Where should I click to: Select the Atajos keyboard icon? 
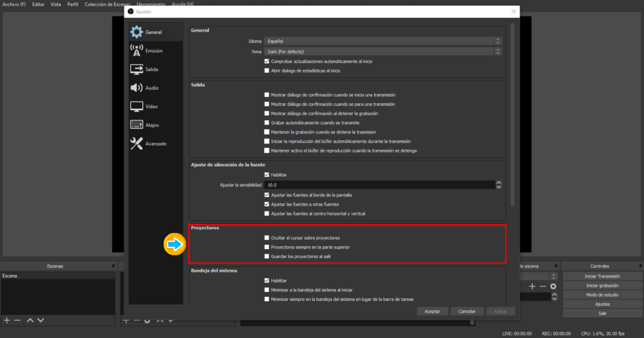[x=136, y=125]
